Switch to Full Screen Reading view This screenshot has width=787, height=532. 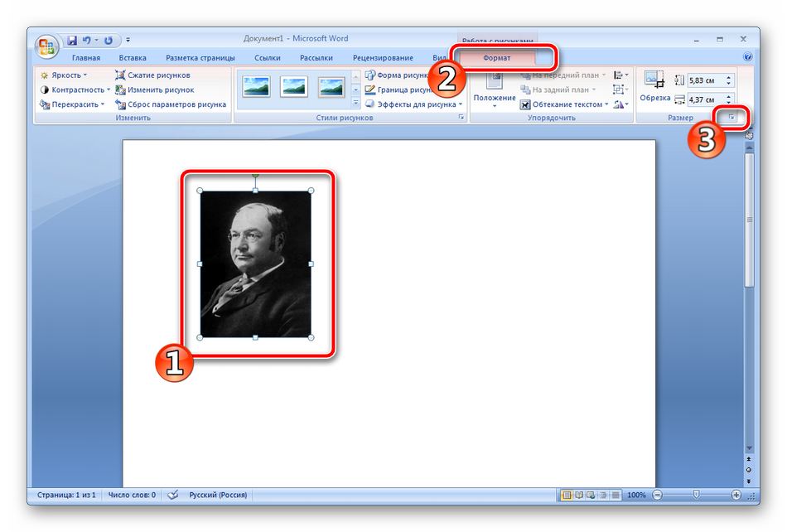point(579,495)
